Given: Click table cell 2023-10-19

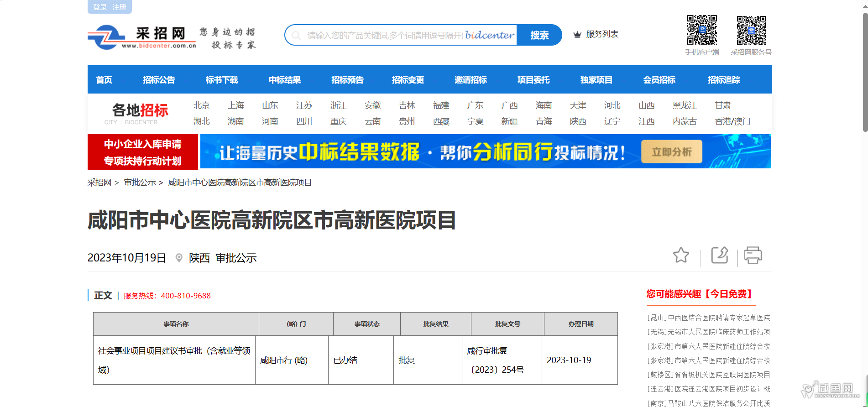Looking at the screenshot, I should [x=580, y=360].
